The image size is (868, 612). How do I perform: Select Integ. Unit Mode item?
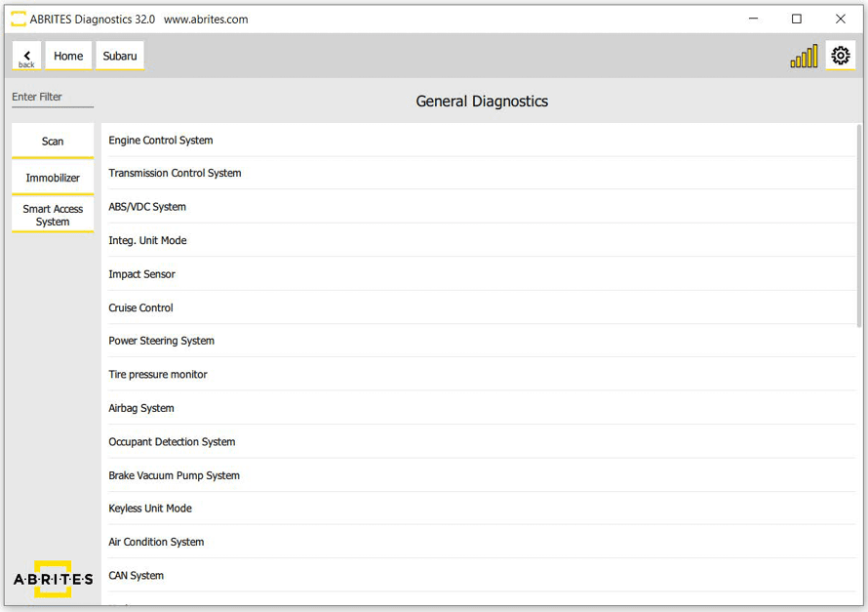click(147, 241)
